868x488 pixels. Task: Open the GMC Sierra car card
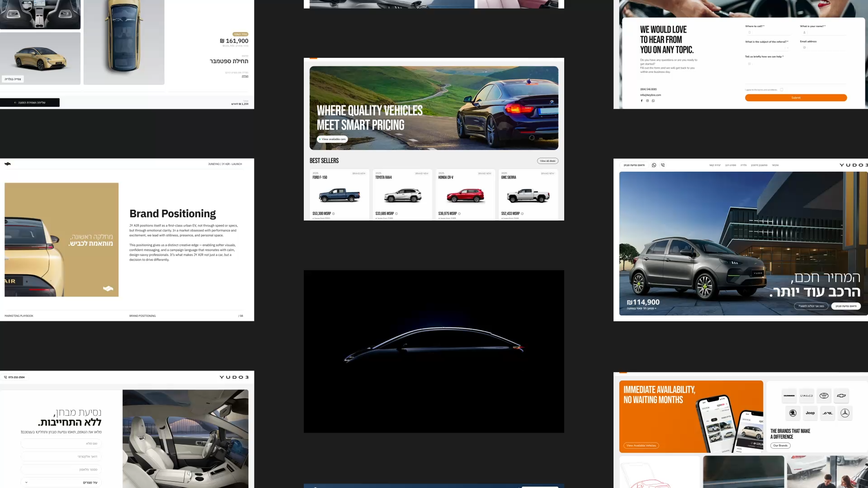tap(528, 195)
